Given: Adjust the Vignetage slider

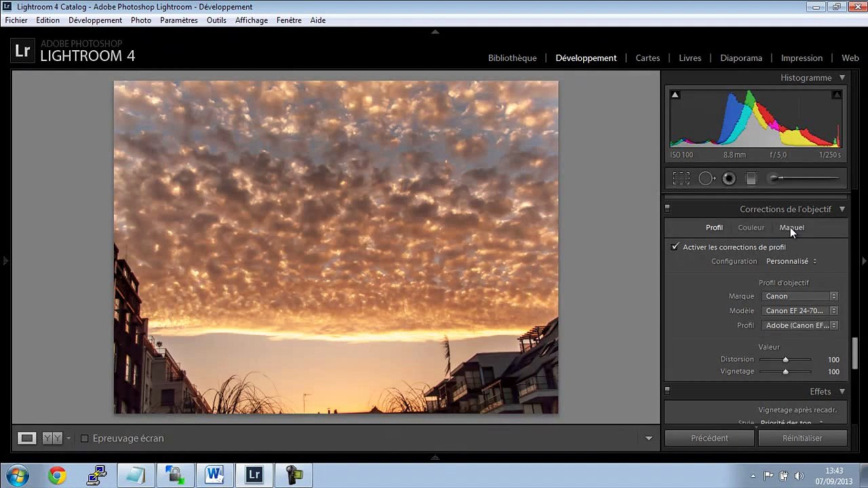Looking at the screenshot, I should click(x=785, y=371).
